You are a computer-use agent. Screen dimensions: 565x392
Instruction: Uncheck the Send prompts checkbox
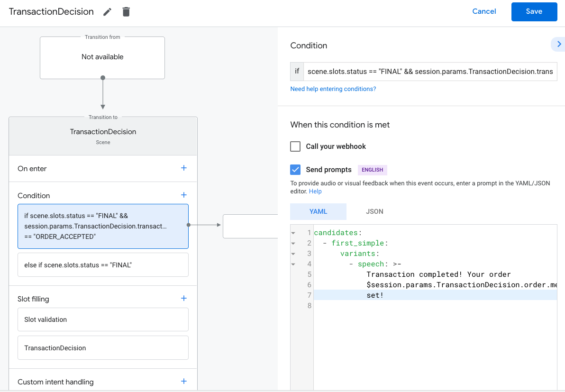tap(295, 170)
